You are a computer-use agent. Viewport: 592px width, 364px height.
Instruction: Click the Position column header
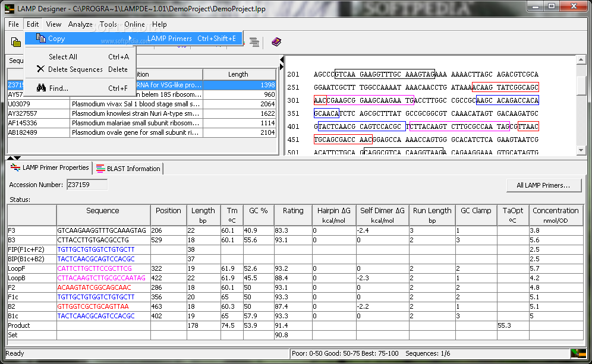[168, 216]
